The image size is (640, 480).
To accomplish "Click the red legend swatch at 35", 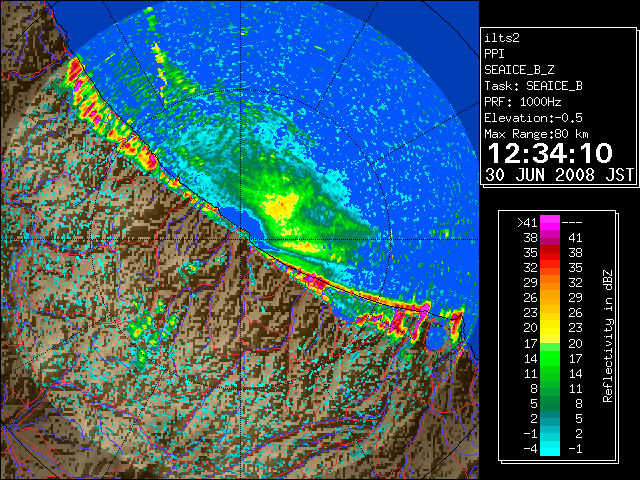I will pyautogui.click(x=550, y=253).
